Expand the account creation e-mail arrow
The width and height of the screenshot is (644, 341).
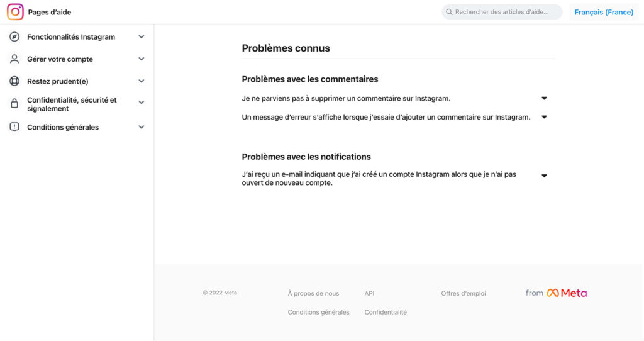click(x=544, y=176)
